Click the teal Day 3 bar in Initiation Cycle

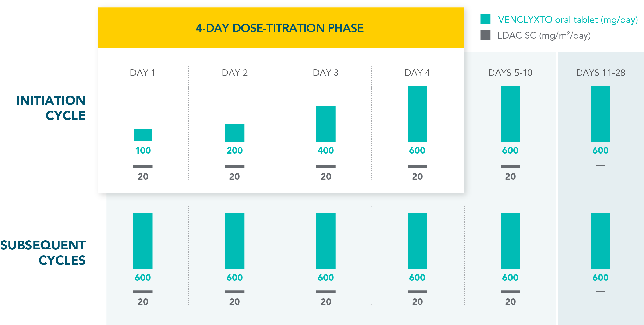pos(326,124)
